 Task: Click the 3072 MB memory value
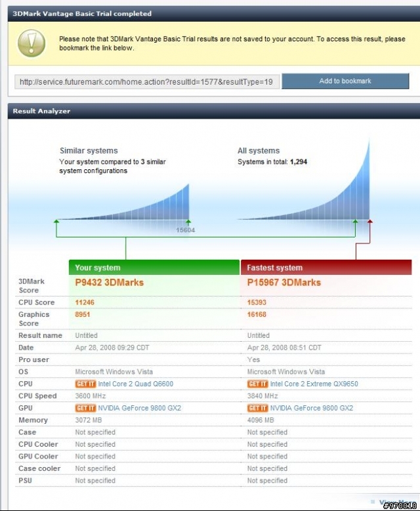tap(89, 420)
